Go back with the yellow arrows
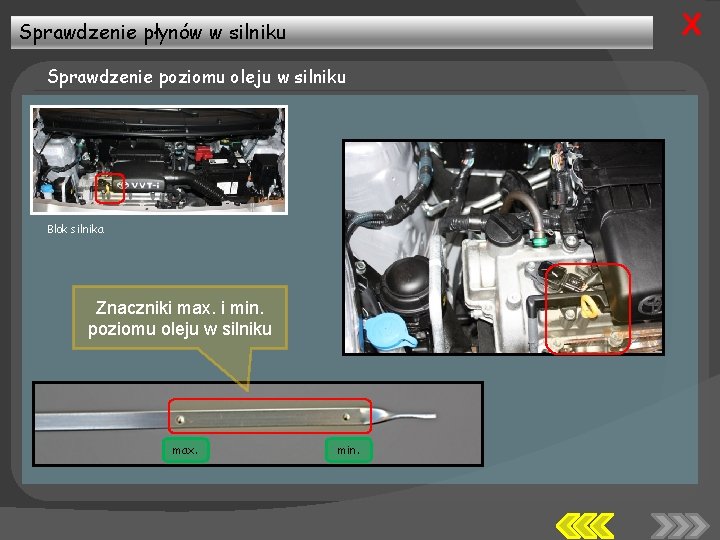 585,526
